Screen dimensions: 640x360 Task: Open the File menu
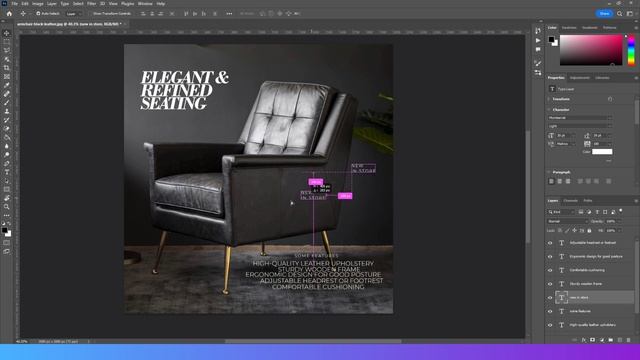14,4
